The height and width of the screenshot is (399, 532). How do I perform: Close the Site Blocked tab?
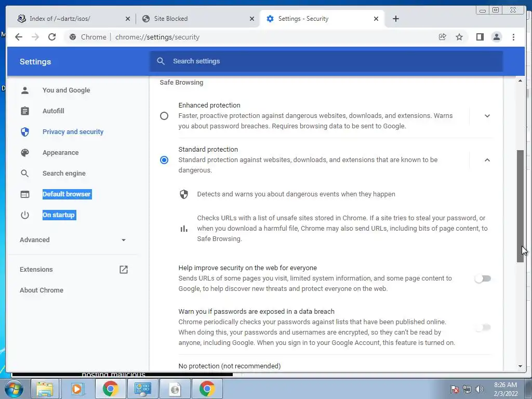[x=252, y=19]
